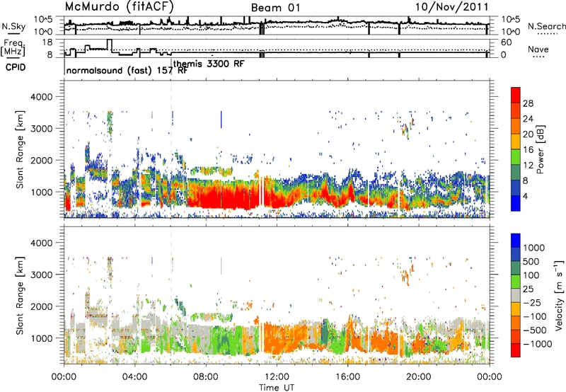Click the 'Nave' legend label
The height and width of the screenshot is (392, 566).
point(538,50)
